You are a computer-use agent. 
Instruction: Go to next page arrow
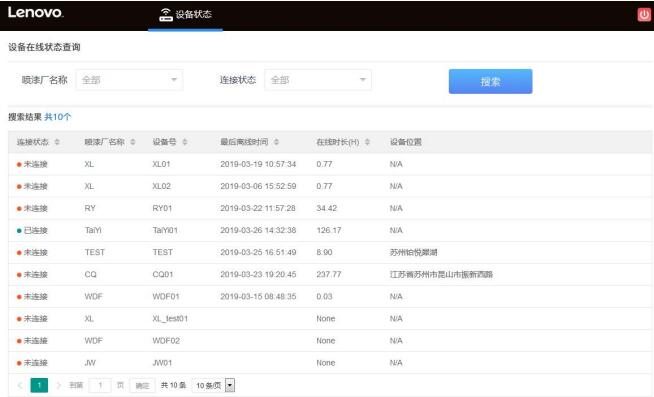58,385
